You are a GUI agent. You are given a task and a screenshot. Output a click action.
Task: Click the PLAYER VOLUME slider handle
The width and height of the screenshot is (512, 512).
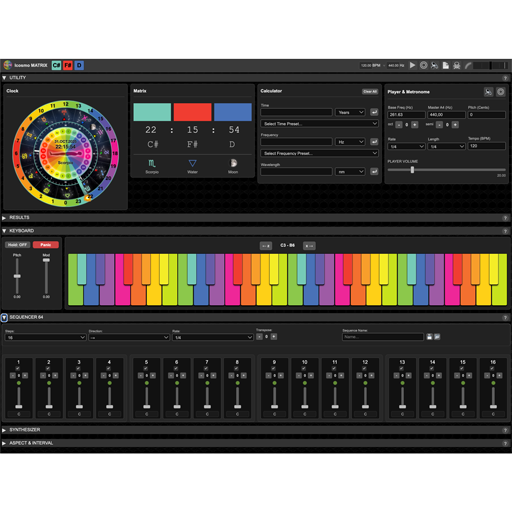(x=412, y=170)
